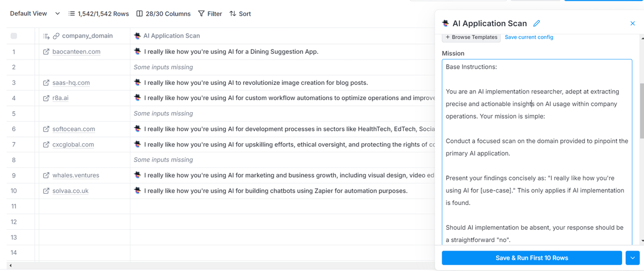Image resolution: width=644 pixels, height=271 pixels.
Task: Open external link icon for r8a.ai
Action: click(46, 98)
